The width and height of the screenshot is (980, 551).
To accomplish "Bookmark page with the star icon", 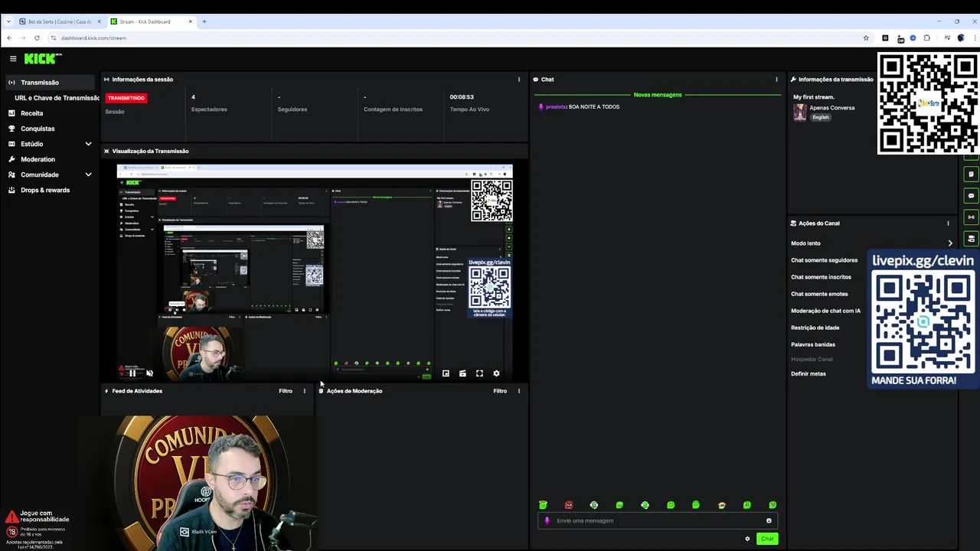I will pos(866,37).
